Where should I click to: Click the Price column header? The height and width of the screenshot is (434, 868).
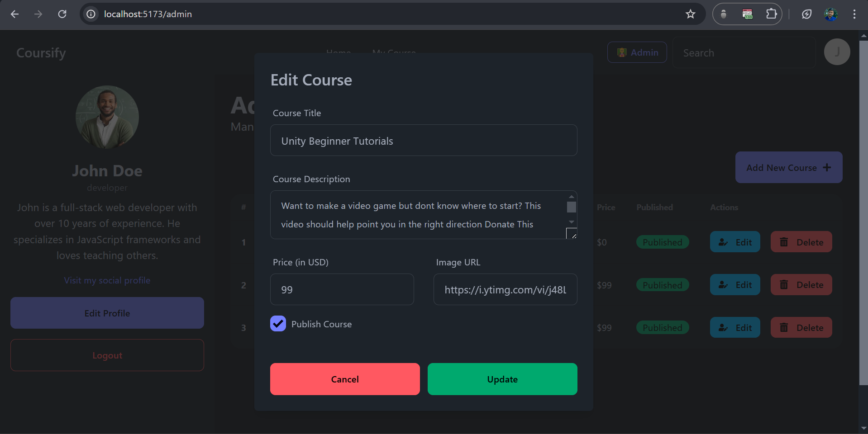pyautogui.click(x=606, y=207)
